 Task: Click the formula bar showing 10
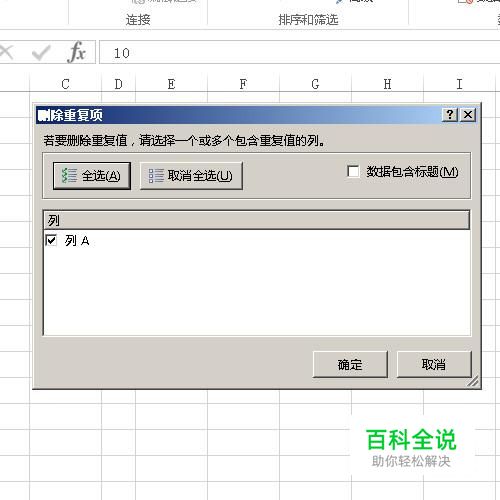click(299, 52)
